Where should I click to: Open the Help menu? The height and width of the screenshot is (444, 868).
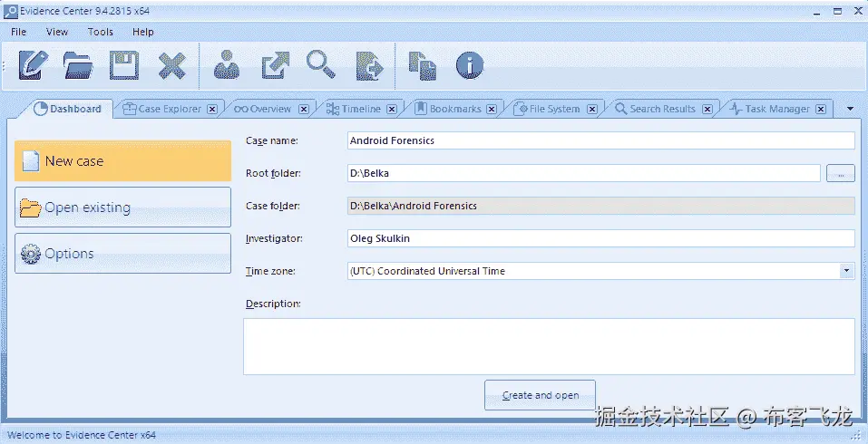pos(142,32)
